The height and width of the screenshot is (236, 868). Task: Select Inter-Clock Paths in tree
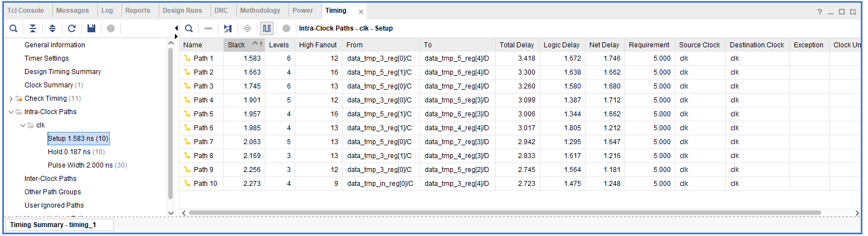tap(51, 179)
